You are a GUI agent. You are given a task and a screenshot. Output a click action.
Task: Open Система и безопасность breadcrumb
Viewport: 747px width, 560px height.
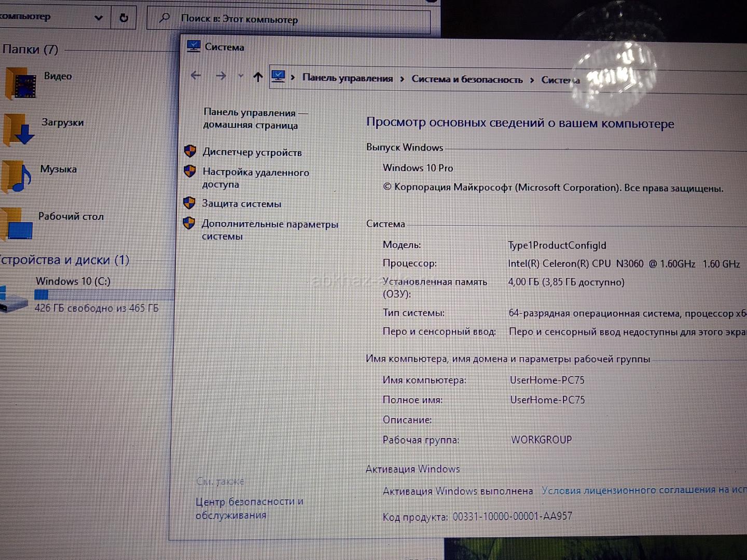tap(467, 79)
